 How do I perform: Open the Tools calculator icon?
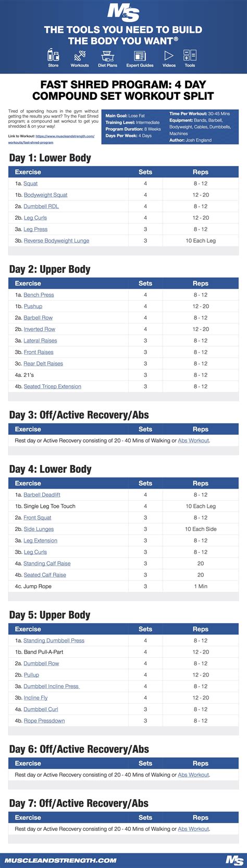pos(190,55)
